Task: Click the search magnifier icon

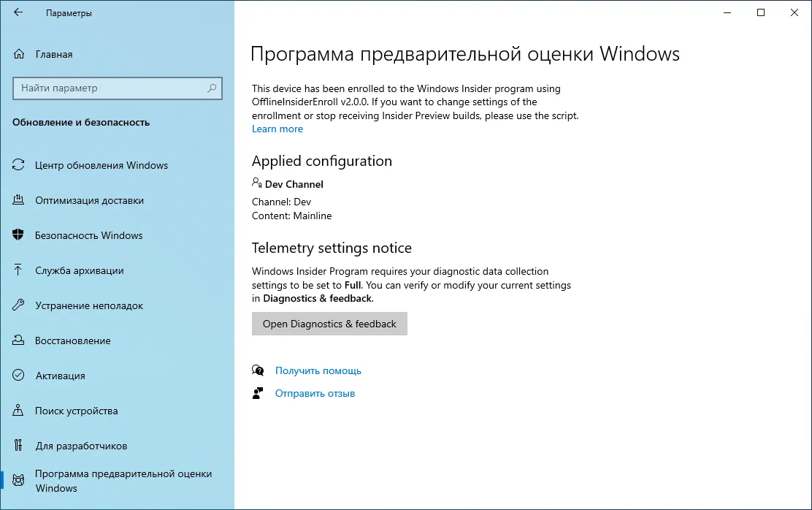Action: [x=212, y=88]
